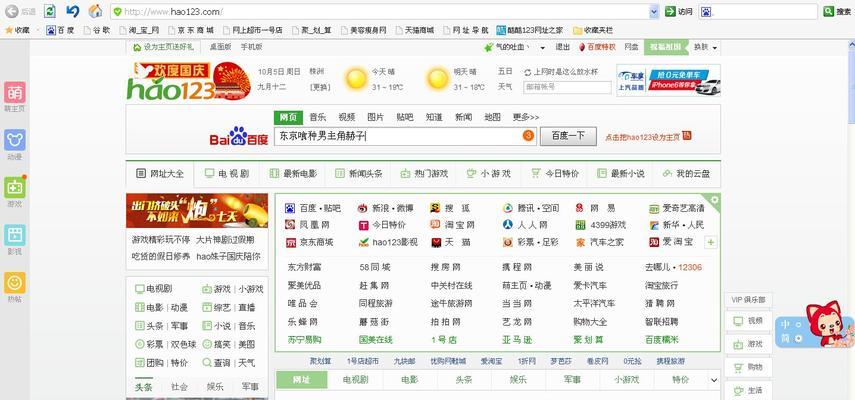Click the 百度一下 search button
The width and height of the screenshot is (855, 400).
click(x=568, y=136)
